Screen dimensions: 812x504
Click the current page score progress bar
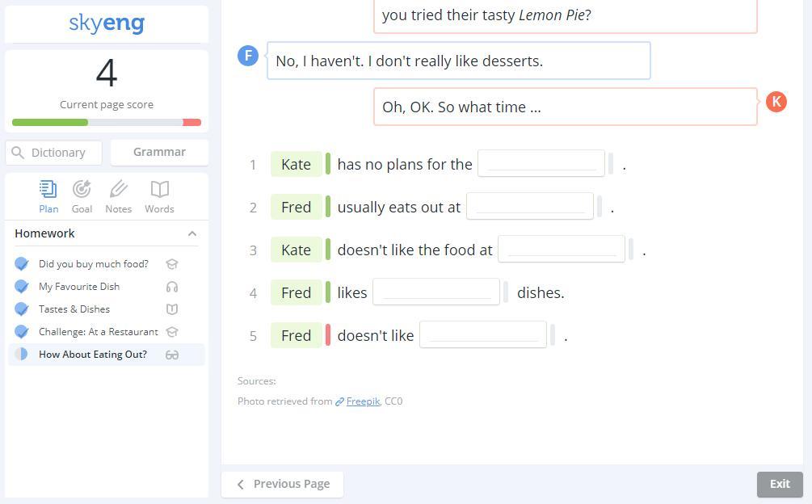107,123
